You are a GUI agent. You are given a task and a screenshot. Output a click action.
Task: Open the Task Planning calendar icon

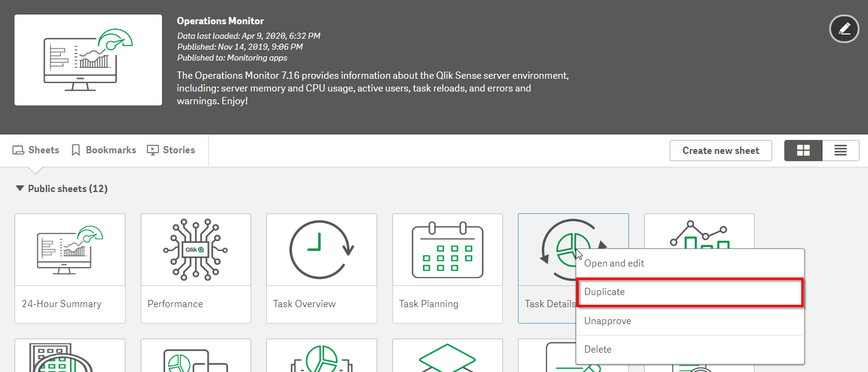[448, 249]
